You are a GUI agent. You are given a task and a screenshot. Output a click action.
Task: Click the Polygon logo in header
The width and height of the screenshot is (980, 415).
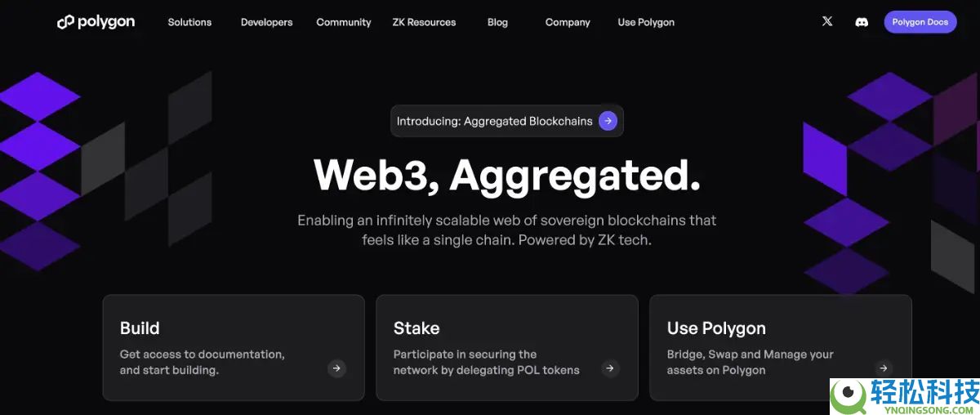[x=96, y=22]
